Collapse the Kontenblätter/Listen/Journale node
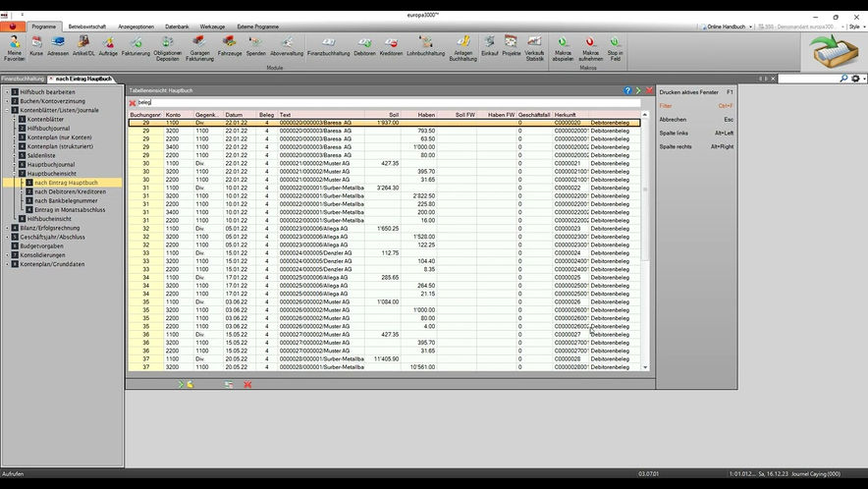This screenshot has height=489, width=868. [x=6, y=110]
